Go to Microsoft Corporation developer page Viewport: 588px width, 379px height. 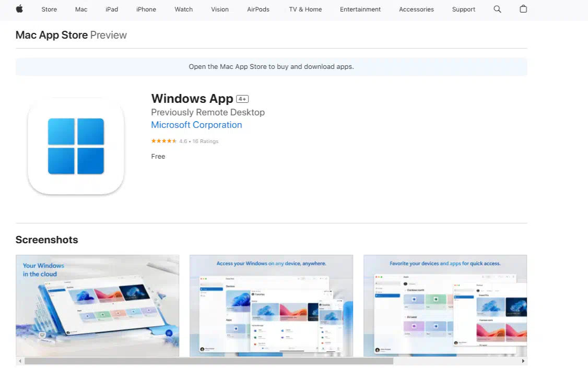196,125
